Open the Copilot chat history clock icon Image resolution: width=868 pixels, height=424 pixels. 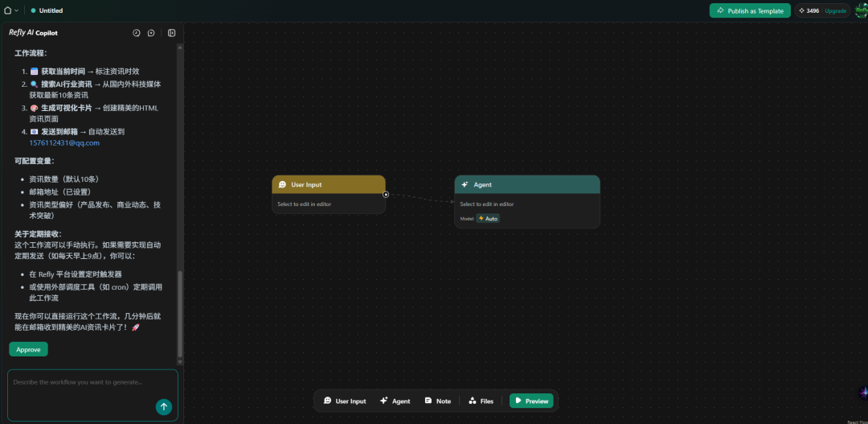click(136, 33)
